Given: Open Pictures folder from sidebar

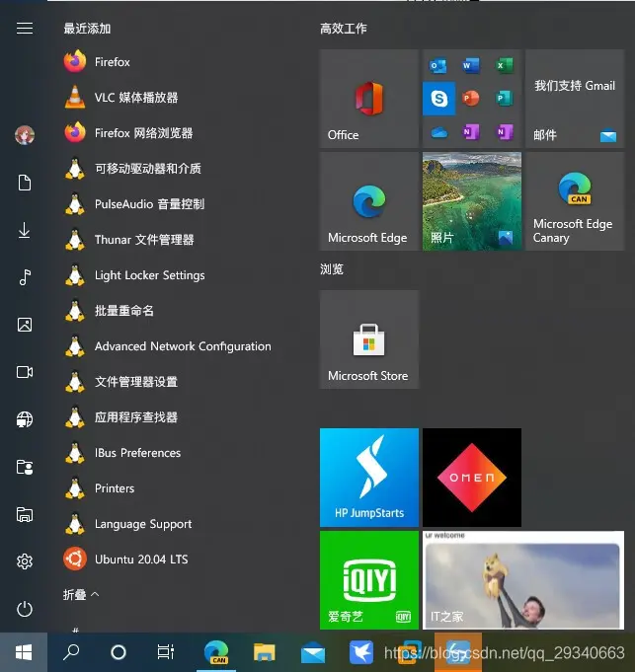Looking at the screenshot, I should [25, 325].
